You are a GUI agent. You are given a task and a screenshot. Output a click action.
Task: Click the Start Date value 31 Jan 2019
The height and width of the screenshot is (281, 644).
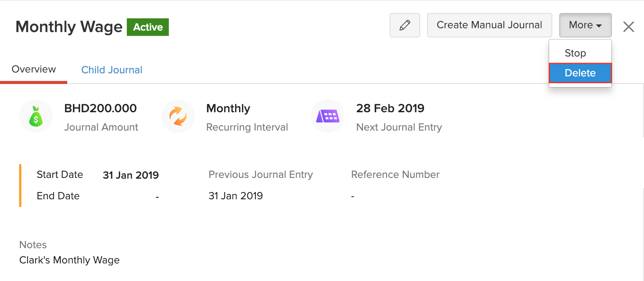[131, 175]
